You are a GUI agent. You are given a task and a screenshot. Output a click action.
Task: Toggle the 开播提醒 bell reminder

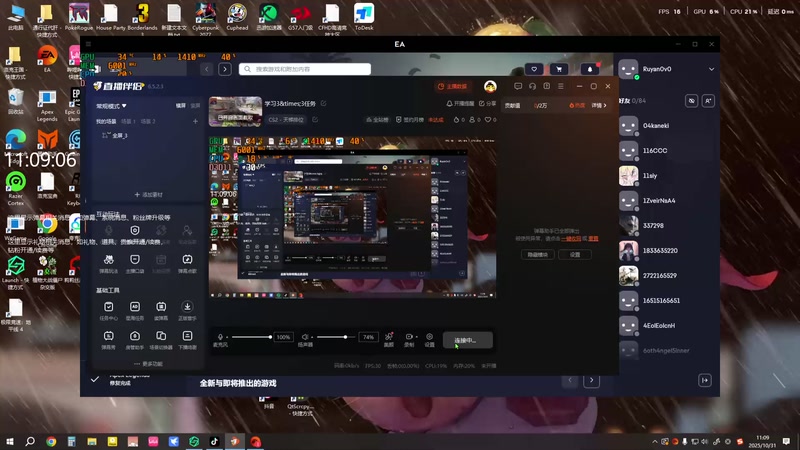point(460,104)
